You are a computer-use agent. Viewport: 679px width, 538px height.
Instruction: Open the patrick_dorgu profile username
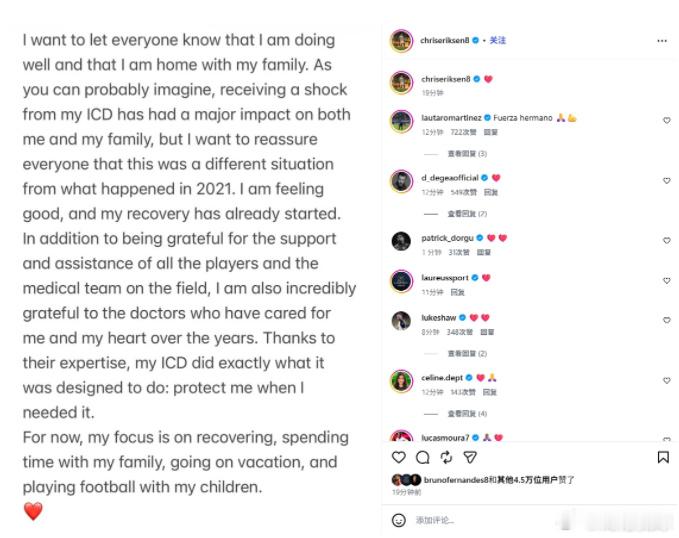coord(447,238)
